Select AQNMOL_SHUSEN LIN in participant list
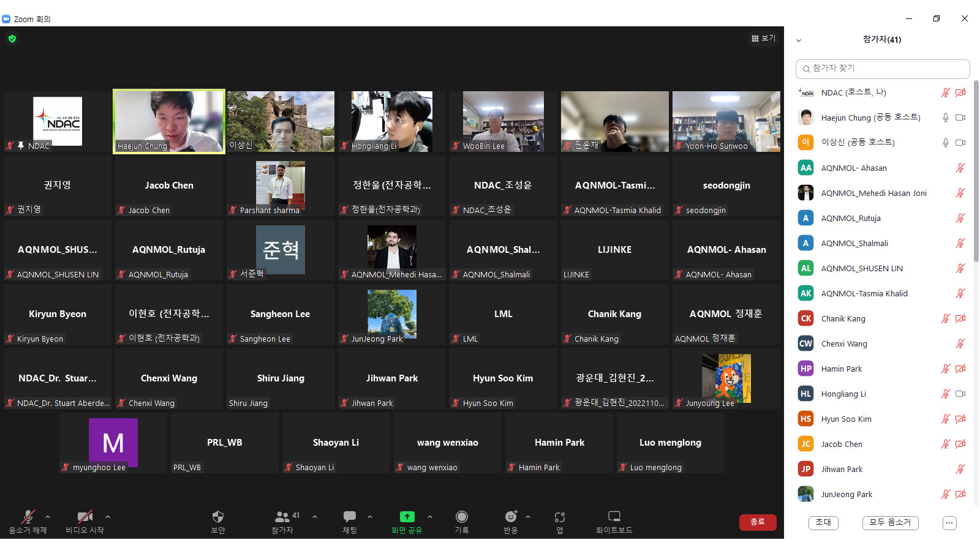The height and width of the screenshot is (551, 980). pos(883,268)
